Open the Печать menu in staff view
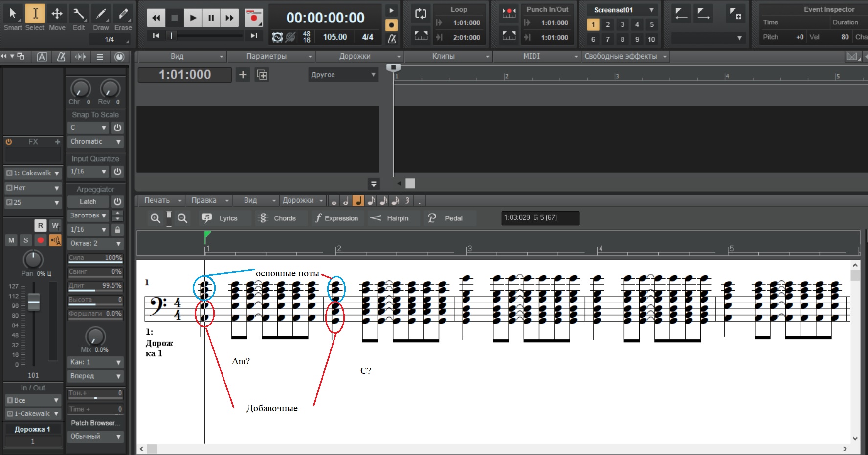Viewport: 868px width, 455px height. click(162, 200)
